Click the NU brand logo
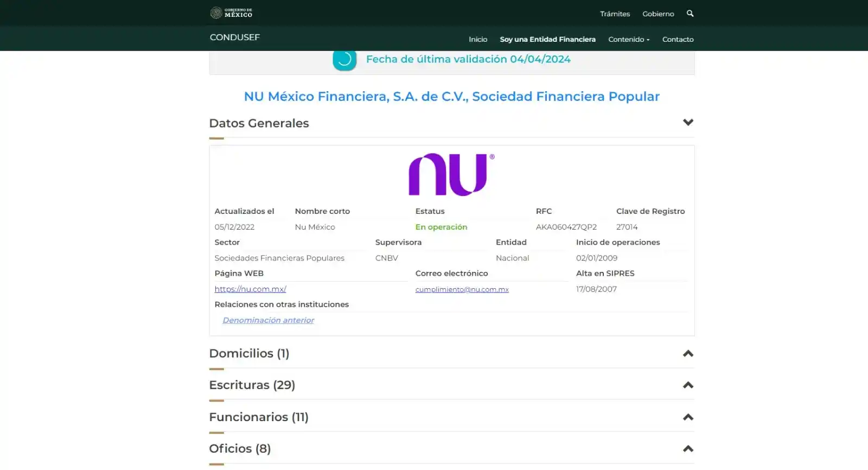The width and height of the screenshot is (868, 470). [x=451, y=174]
